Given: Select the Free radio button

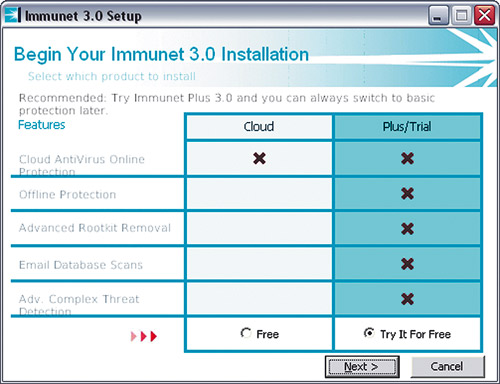Looking at the screenshot, I should coord(246,333).
